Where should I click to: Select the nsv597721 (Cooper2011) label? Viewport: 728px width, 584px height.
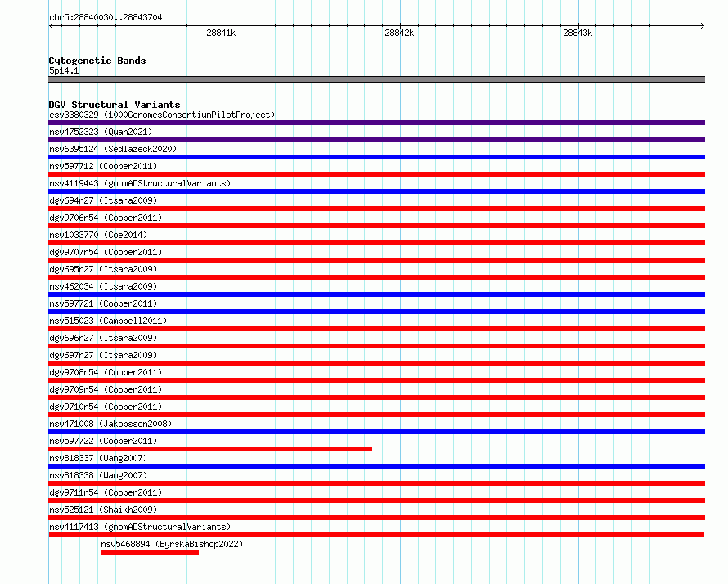pyautogui.click(x=103, y=303)
